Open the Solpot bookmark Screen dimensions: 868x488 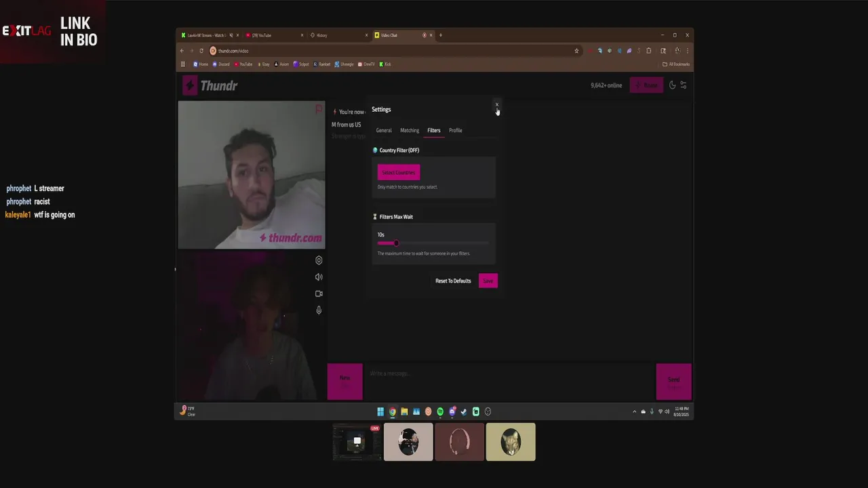(x=301, y=64)
